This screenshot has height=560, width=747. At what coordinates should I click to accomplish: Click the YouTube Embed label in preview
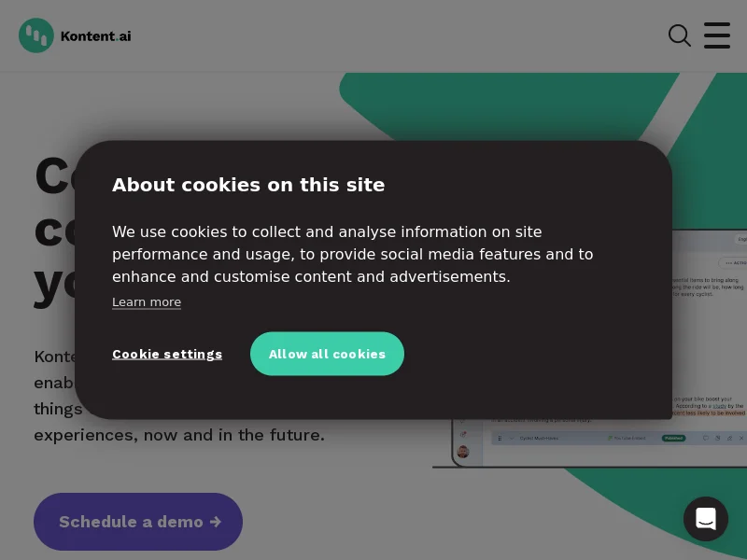627,438
